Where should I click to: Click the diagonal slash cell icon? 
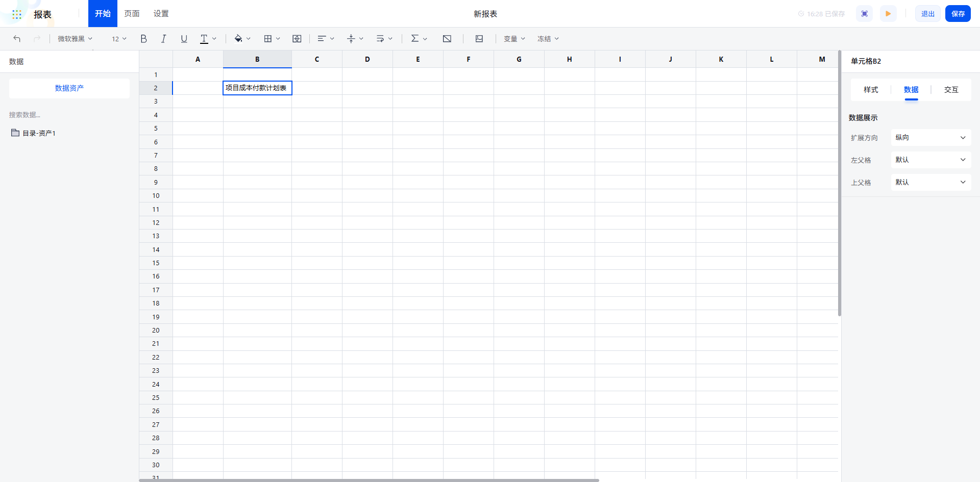pyautogui.click(x=447, y=39)
